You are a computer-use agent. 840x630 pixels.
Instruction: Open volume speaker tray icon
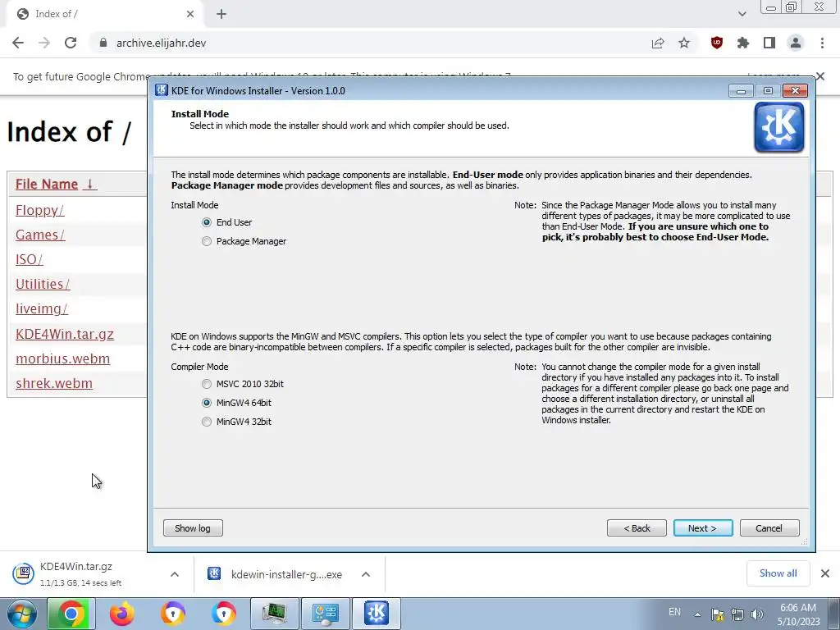pos(757,614)
